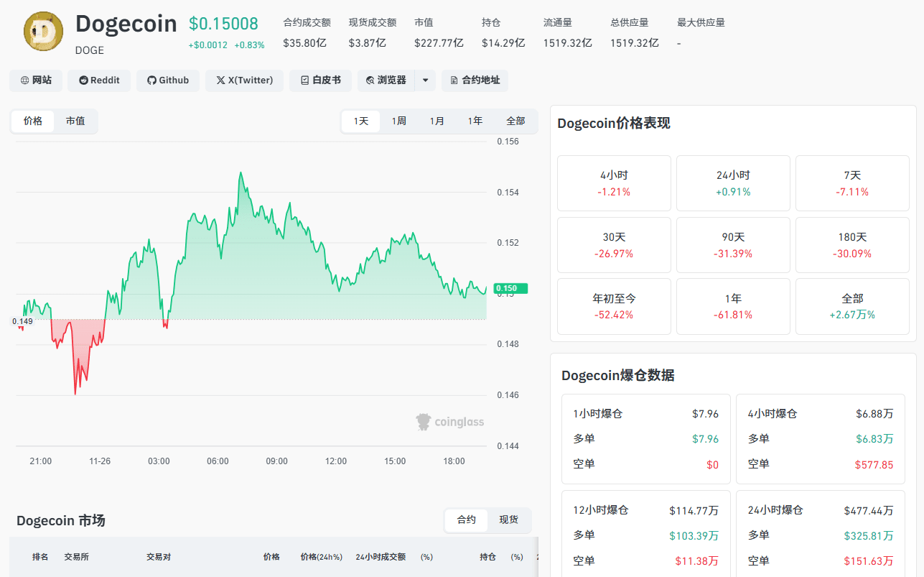The height and width of the screenshot is (577, 924).
Task: Click the 24小时爆仓 value $477.44万
Action: tap(869, 510)
